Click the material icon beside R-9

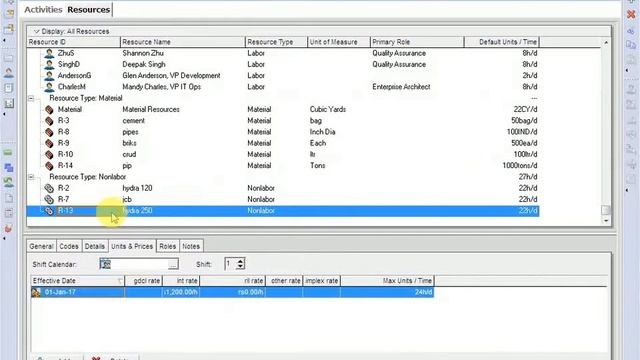coord(49,143)
